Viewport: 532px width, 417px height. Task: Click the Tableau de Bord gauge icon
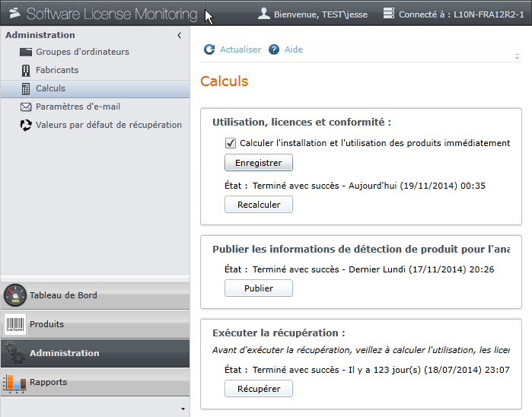15,295
